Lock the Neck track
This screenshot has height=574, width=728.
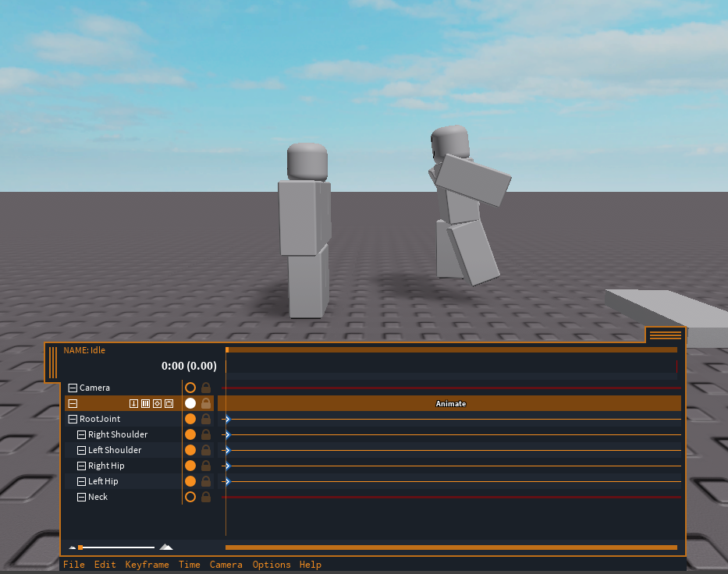(x=206, y=497)
